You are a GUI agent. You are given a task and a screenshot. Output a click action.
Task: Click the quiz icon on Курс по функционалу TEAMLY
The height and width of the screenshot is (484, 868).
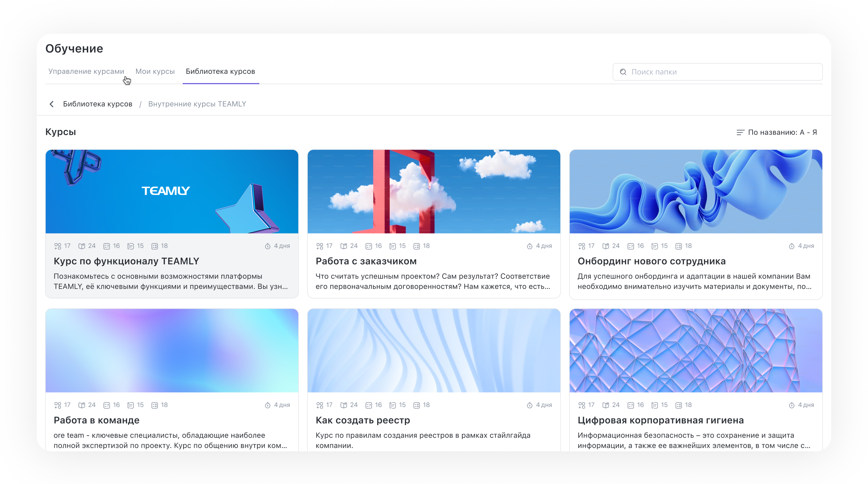tap(107, 246)
